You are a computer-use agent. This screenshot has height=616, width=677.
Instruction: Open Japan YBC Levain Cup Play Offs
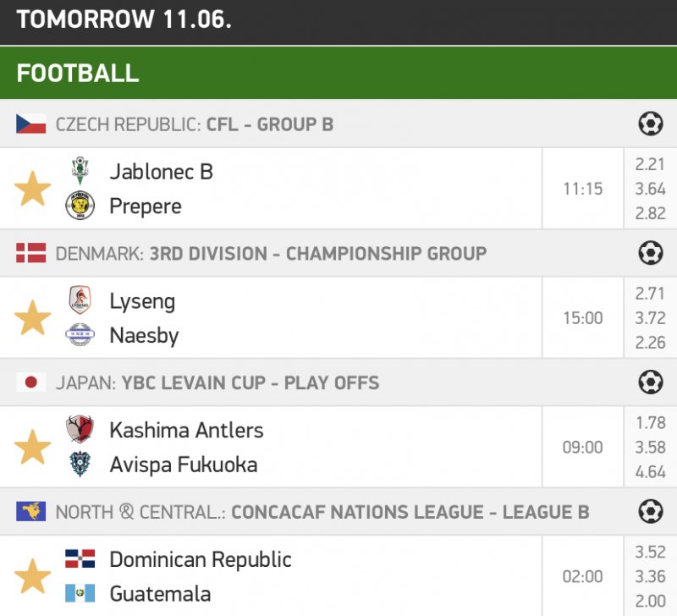click(x=217, y=382)
